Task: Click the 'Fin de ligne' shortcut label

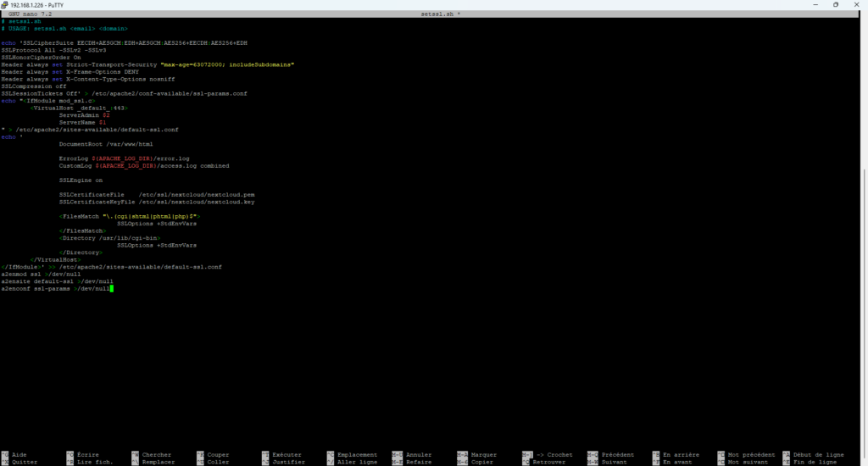Action: tap(815, 462)
